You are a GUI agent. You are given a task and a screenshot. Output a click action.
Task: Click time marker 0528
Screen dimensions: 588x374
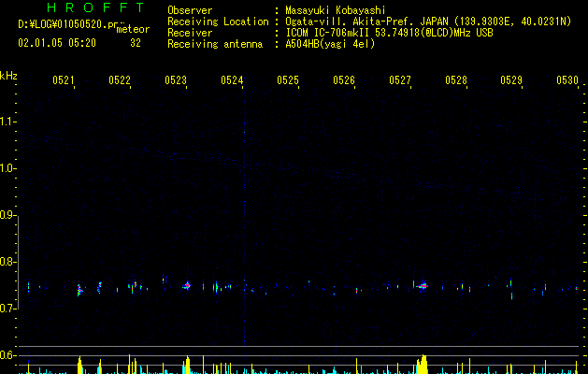coord(456,79)
